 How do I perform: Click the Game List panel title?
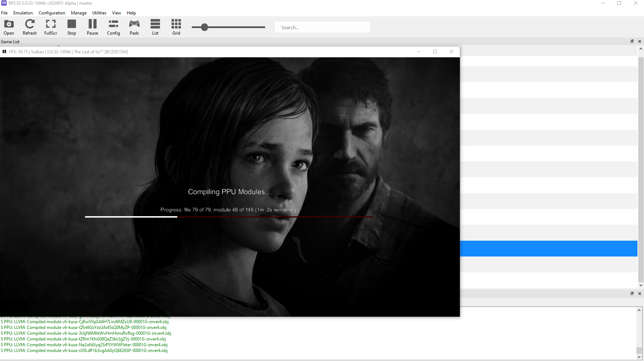click(x=10, y=42)
